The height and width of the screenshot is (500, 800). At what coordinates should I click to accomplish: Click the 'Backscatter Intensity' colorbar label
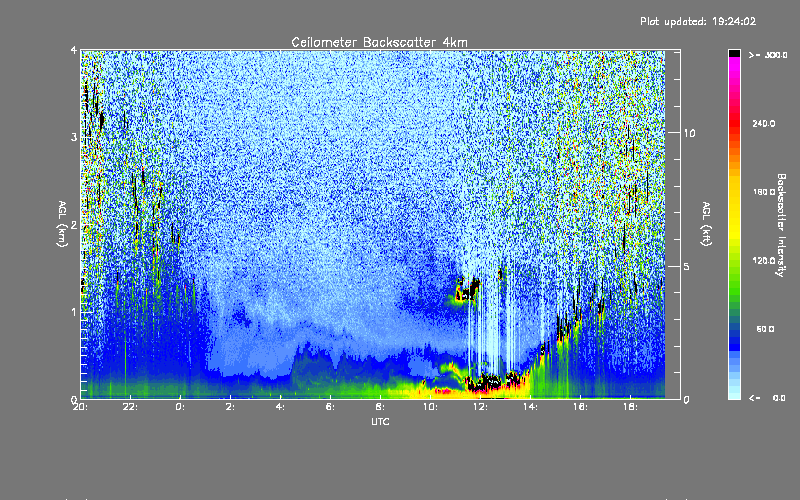coord(781,225)
